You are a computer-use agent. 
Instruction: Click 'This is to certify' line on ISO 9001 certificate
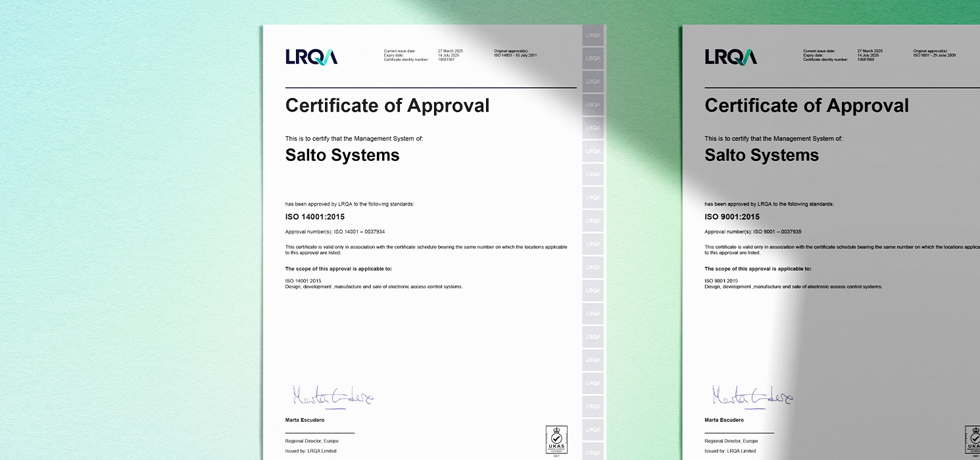(x=773, y=139)
